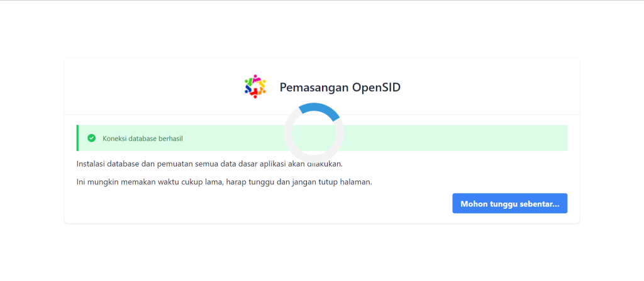
Task: Click the green checkmark success icon
Action: (x=92, y=138)
